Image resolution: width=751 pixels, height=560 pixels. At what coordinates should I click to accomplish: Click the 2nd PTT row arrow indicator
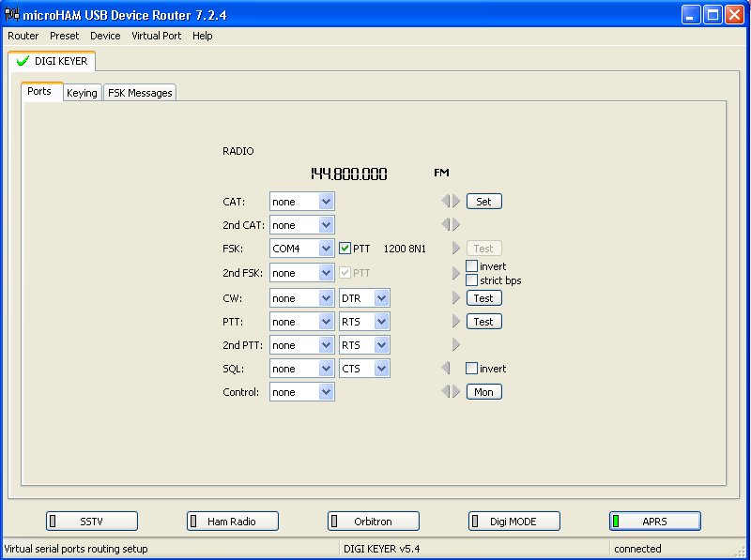[x=456, y=344]
